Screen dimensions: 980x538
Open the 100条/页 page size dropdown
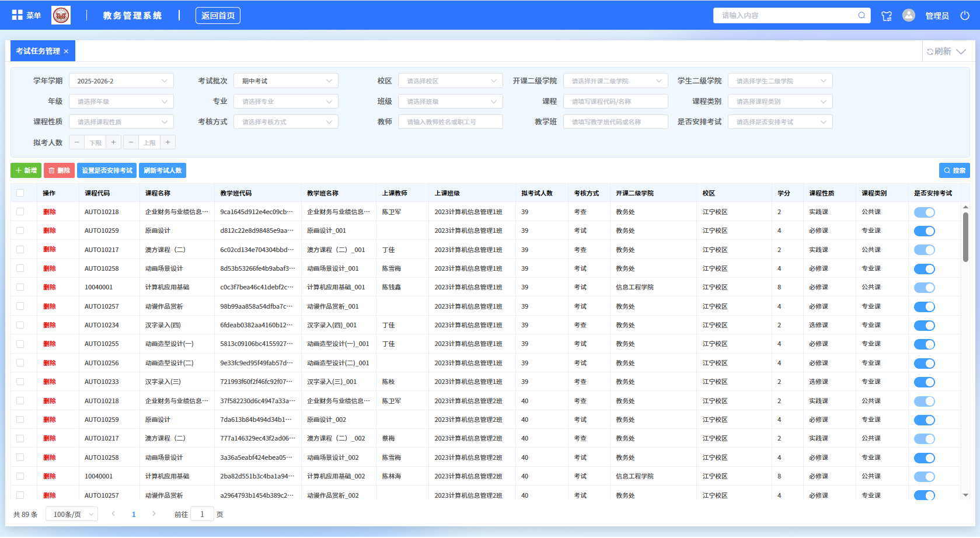tap(72, 514)
